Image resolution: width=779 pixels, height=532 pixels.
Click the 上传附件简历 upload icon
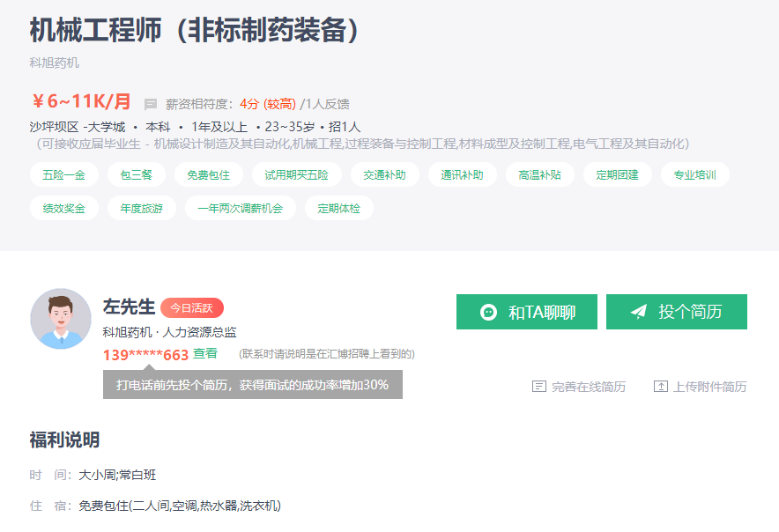tap(661, 387)
